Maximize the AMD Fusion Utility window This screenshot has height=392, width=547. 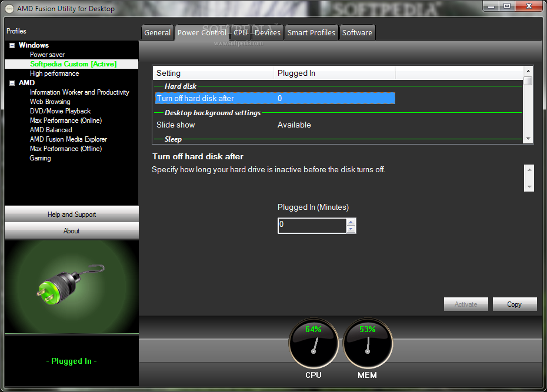point(507,6)
